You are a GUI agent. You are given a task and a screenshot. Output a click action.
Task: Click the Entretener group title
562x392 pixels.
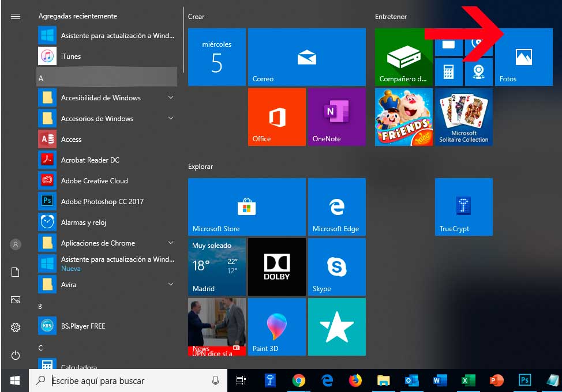391,17
